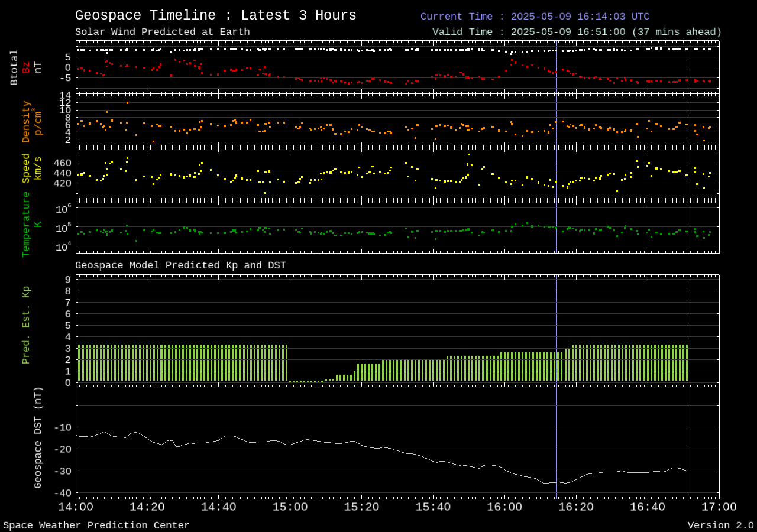757x532 pixels.
Task: Click the 16:40 time axis label
Action: [648, 507]
